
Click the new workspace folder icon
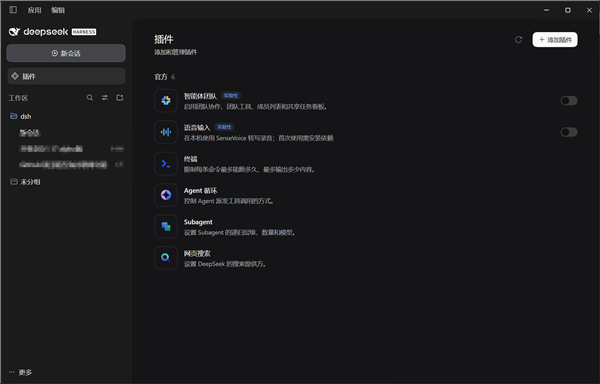pos(120,98)
